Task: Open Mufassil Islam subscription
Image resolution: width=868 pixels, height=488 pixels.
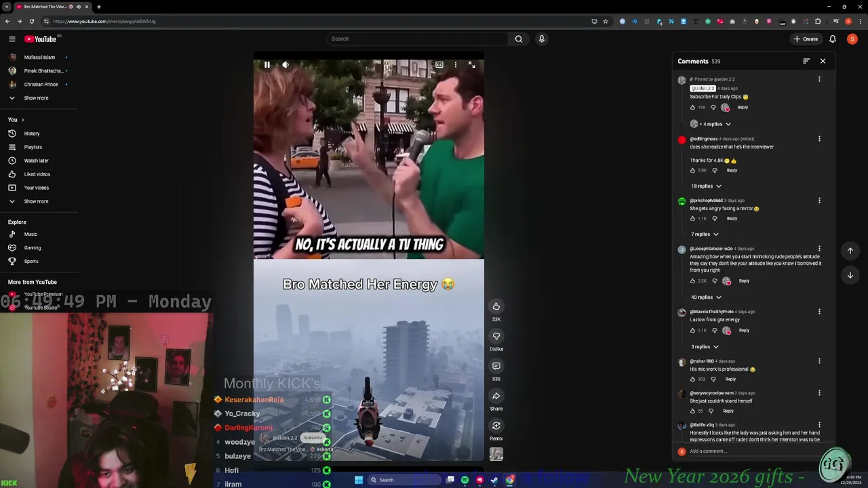Action: (x=39, y=58)
